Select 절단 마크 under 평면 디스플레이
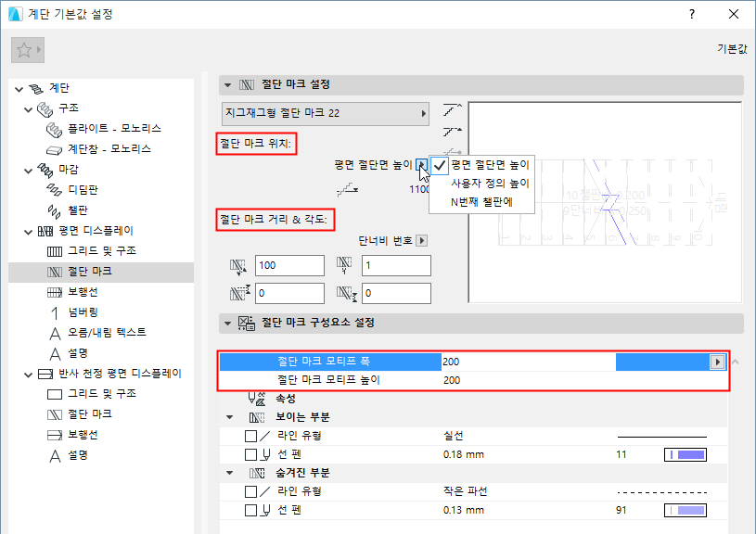This screenshot has width=756, height=534. point(90,272)
